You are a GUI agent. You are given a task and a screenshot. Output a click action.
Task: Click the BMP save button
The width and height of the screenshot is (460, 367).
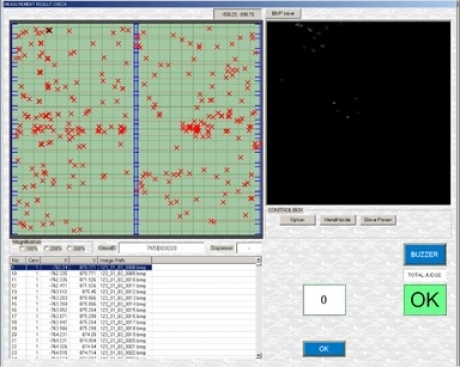coord(283,14)
